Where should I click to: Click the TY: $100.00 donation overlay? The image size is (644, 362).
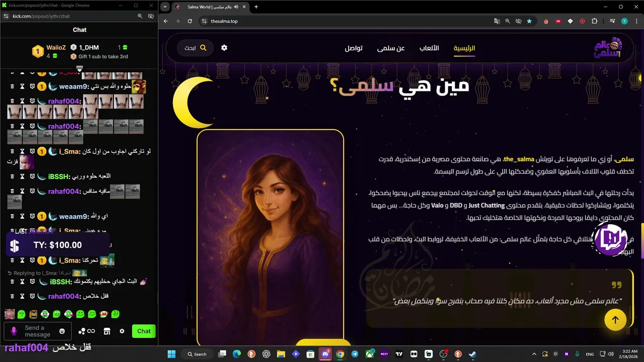click(57, 245)
